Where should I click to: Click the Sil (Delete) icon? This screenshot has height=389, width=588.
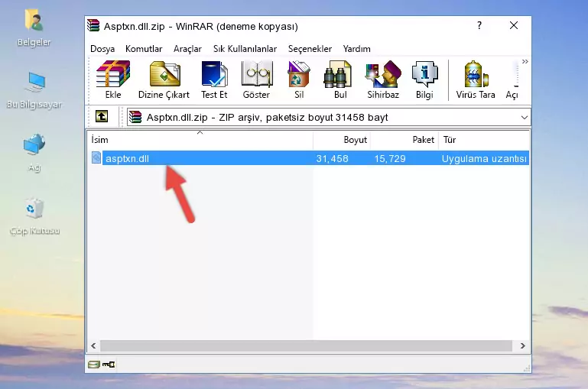click(x=299, y=79)
